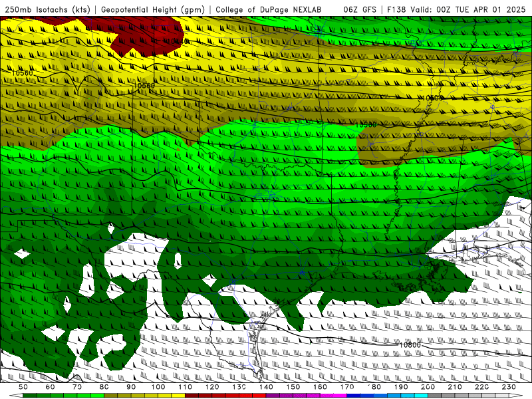Screen dimensions: 532x399
Task: Click the dark blue swatch just after 170 kts
Action: (x=354, y=396)
